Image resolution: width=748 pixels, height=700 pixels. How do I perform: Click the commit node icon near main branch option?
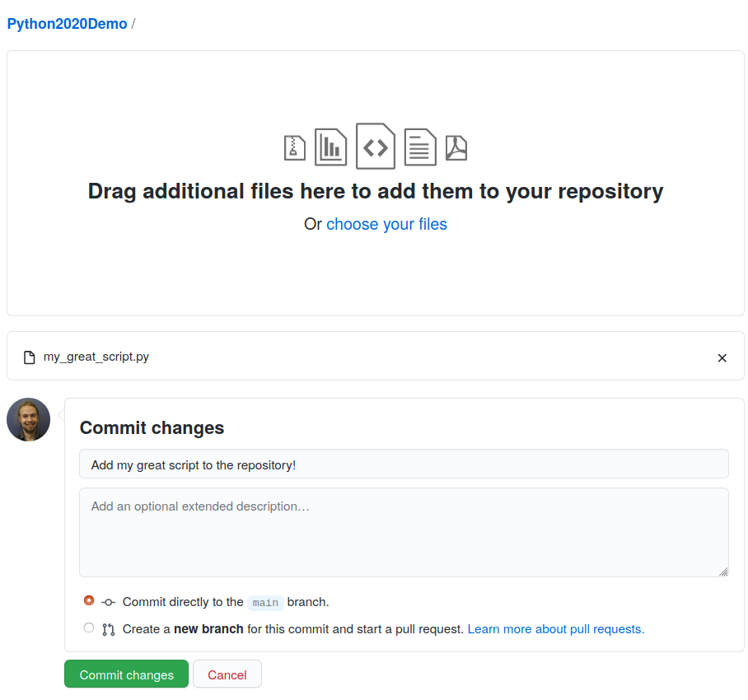tap(108, 601)
